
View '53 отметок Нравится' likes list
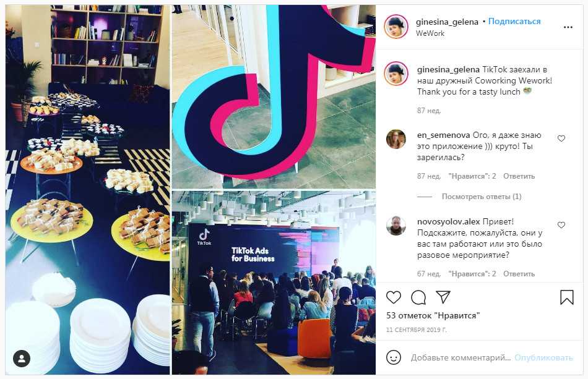click(433, 316)
